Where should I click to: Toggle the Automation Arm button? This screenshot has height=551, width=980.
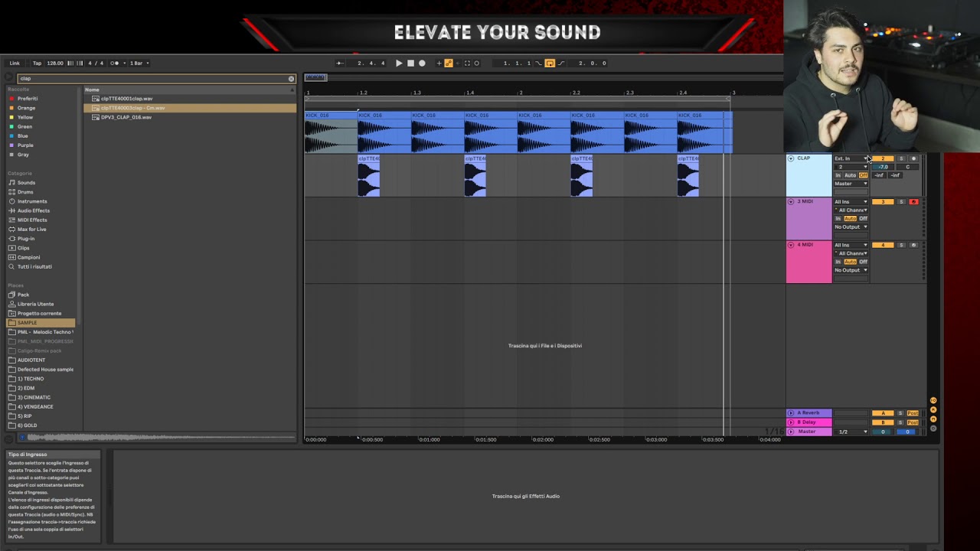(x=449, y=64)
